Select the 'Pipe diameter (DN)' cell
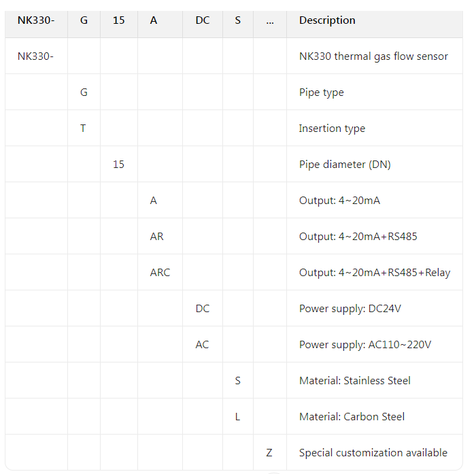The height and width of the screenshot is (474, 476). pyautogui.click(x=345, y=165)
